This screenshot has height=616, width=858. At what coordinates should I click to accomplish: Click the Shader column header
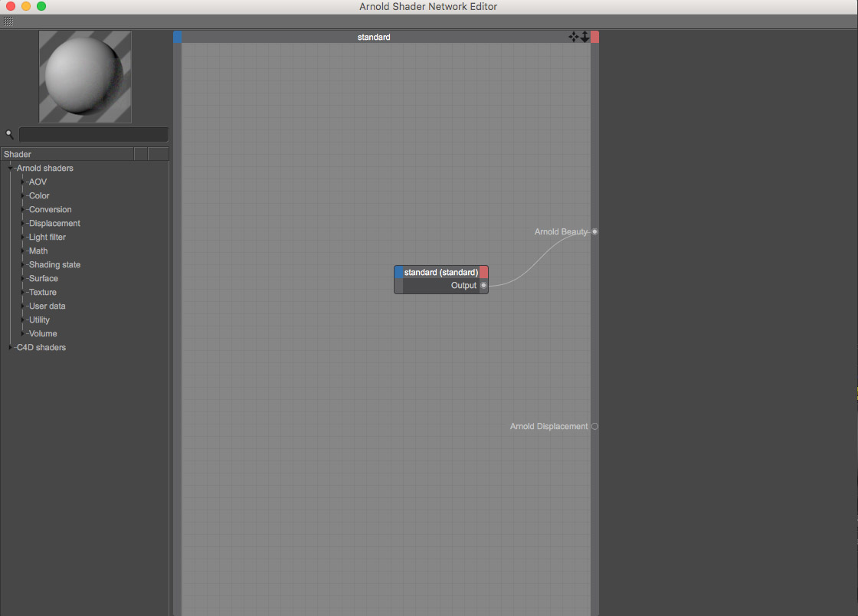67,154
